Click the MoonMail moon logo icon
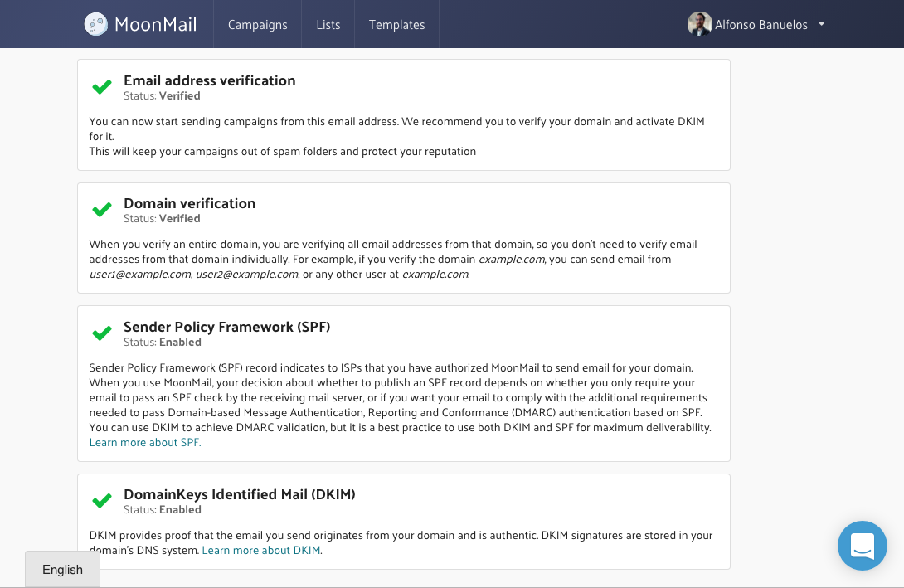This screenshot has height=588, width=904. coord(96,24)
